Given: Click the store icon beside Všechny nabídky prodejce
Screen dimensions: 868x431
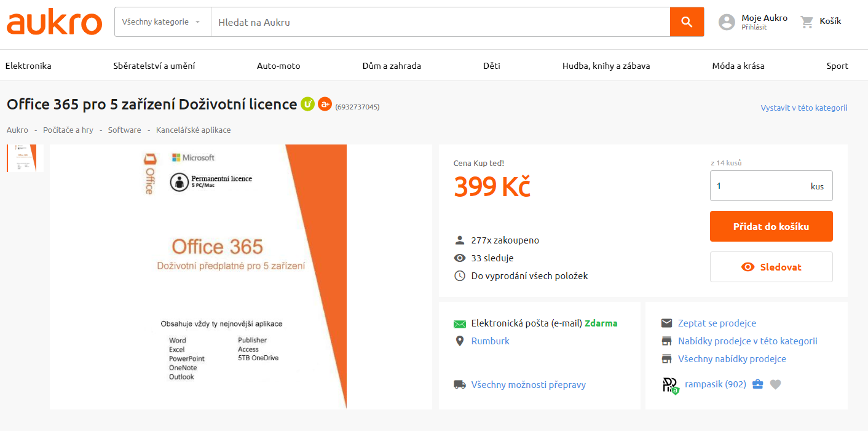Looking at the screenshot, I should (666, 359).
